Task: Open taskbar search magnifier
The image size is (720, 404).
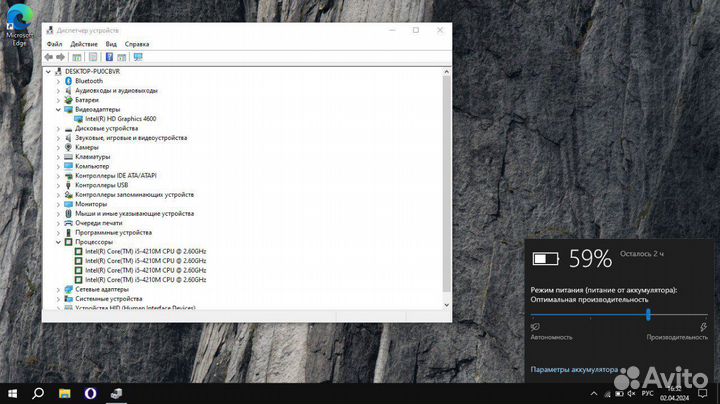Action: pyautogui.click(x=38, y=393)
